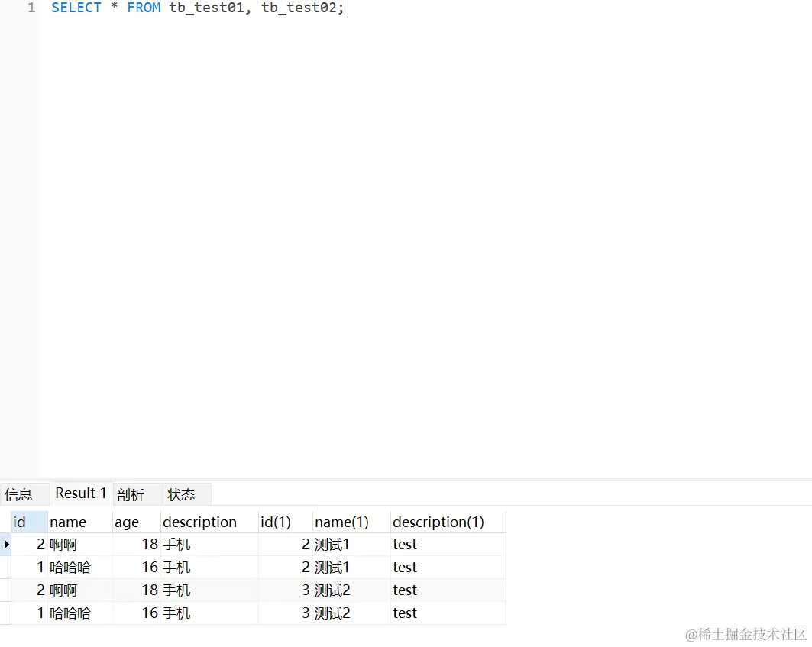Select name cell 哈哈哈 in second row
Image resolution: width=812 pixels, height=647 pixels.
[x=79, y=568]
